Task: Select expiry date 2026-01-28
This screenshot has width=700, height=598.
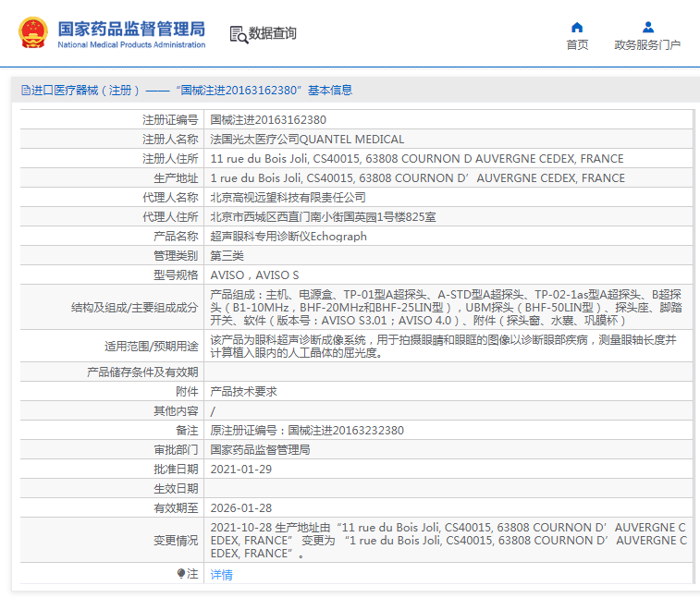Action: [x=241, y=507]
